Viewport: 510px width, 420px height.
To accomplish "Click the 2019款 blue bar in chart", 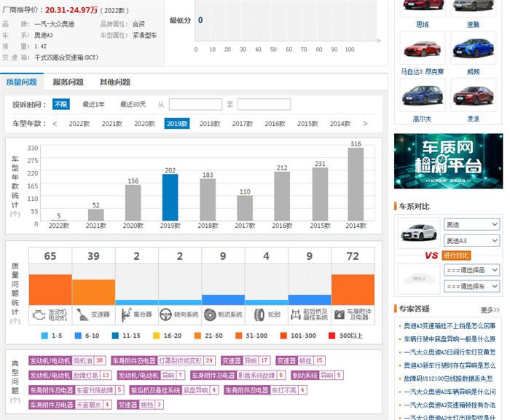I will click(x=170, y=198).
